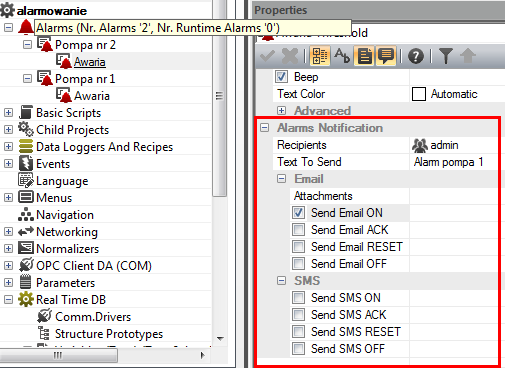Uncheck Send Email ON checkbox
The height and width of the screenshot is (368, 505).
pos(298,213)
